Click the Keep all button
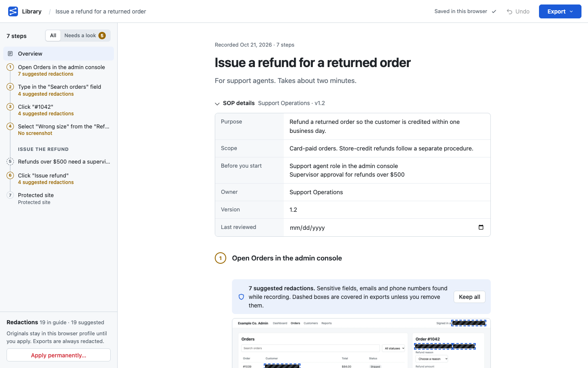 [x=470, y=297]
